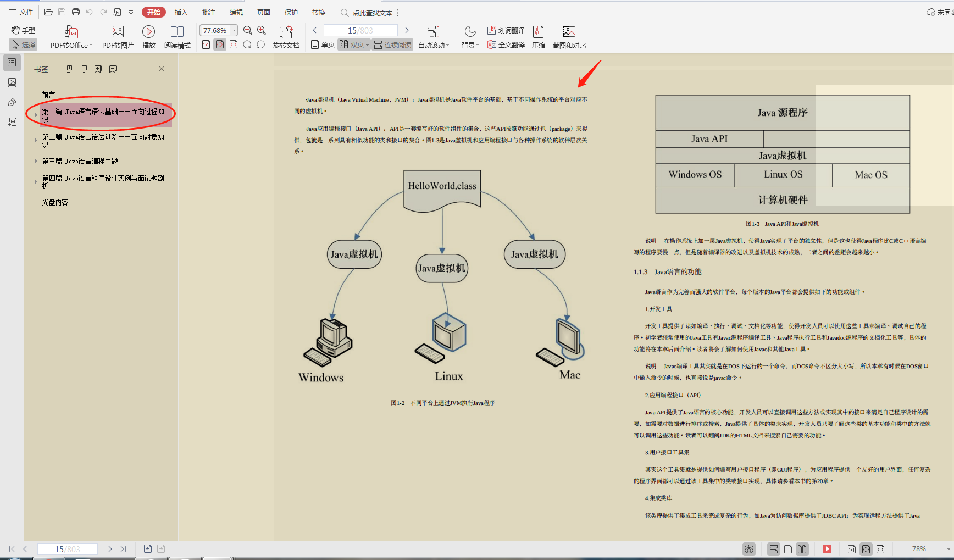954x560 pixels.
Task: Expand all bookmarks icon
Action: 68,69
